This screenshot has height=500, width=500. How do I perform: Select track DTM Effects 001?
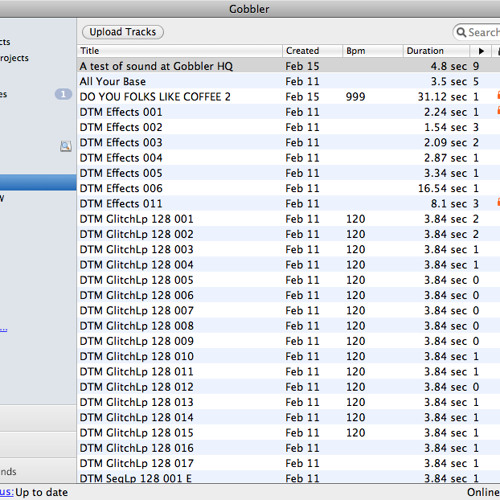coord(288,112)
